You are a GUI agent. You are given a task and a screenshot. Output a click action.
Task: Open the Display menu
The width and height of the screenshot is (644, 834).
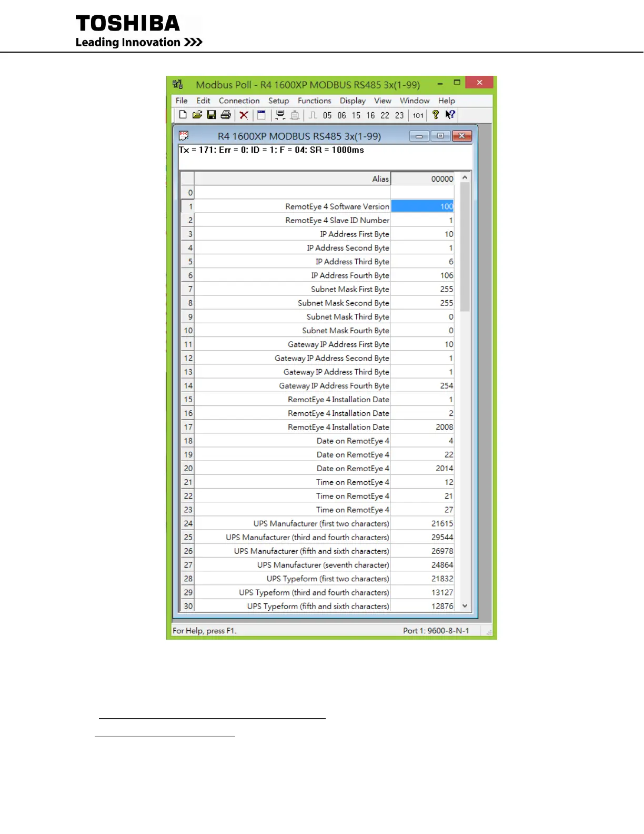353,101
